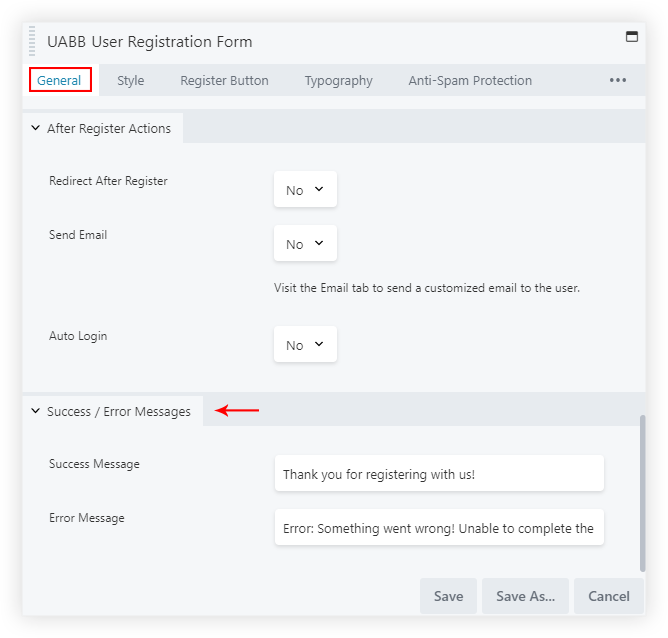Click the UABB User Registration Form title
Viewport: 668px width, 638px height.
[150, 42]
